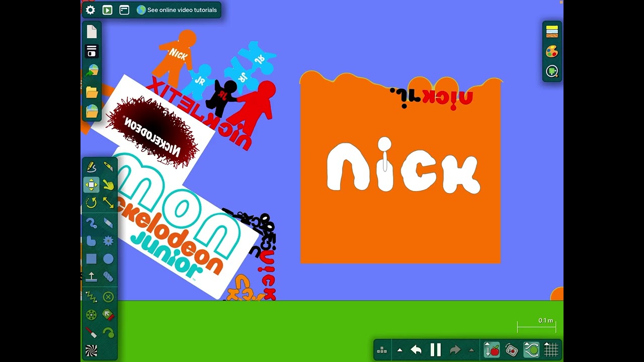
Task: Select the Laser pen tool
Action: 91,332
